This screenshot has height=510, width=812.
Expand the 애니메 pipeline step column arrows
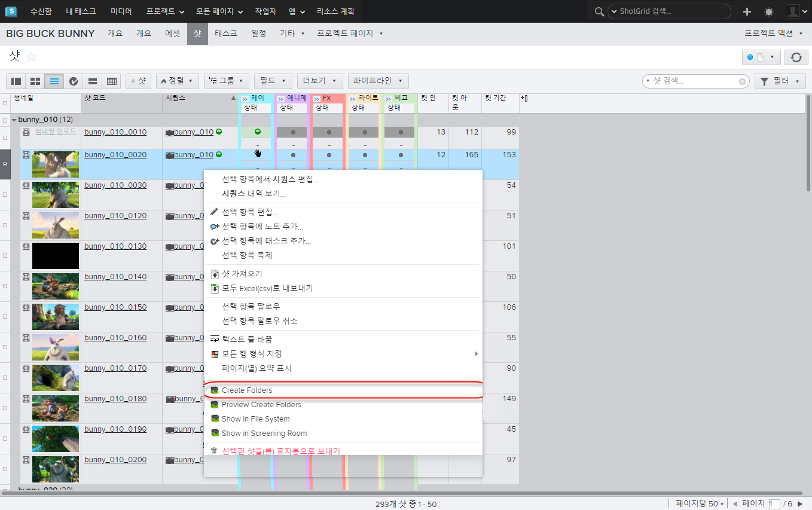coord(281,99)
